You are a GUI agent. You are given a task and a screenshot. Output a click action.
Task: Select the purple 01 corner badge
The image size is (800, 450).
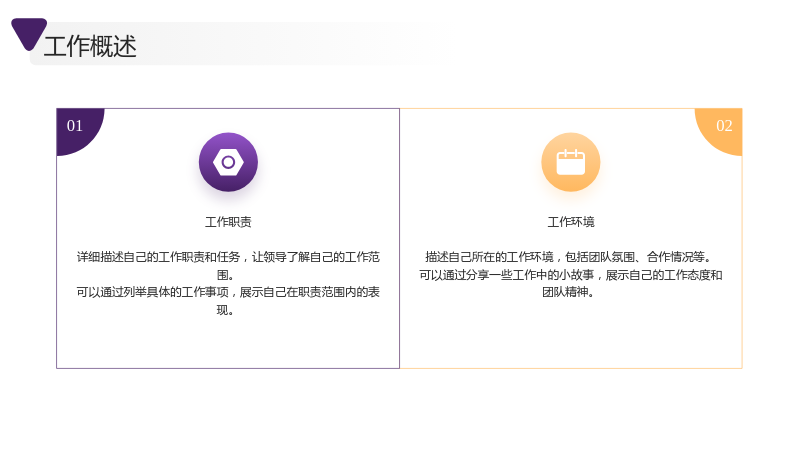pyautogui.click(x=80, y=132)
